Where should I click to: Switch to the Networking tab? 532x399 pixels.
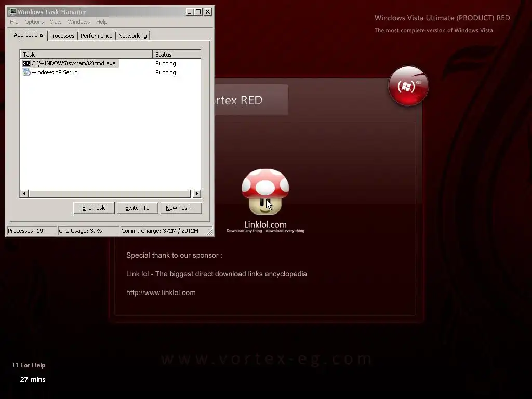tap(132, 36)
